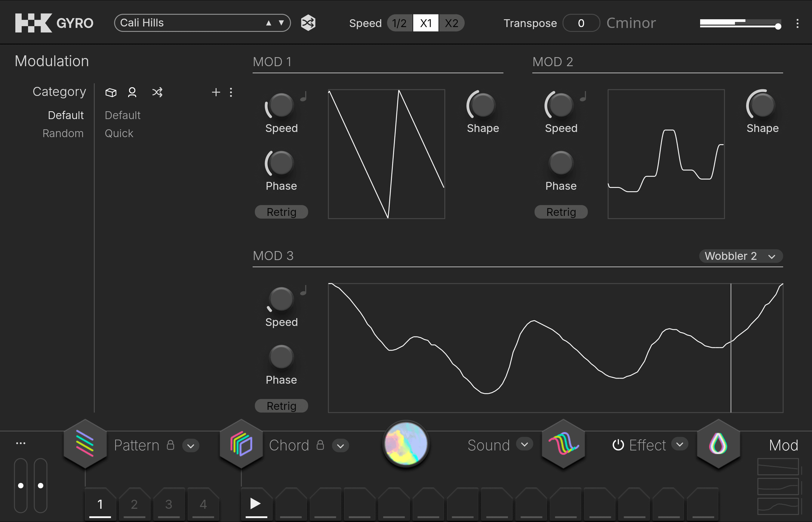Select the Random category
Screen dimensions: 812x522
(x=63, y=133)
